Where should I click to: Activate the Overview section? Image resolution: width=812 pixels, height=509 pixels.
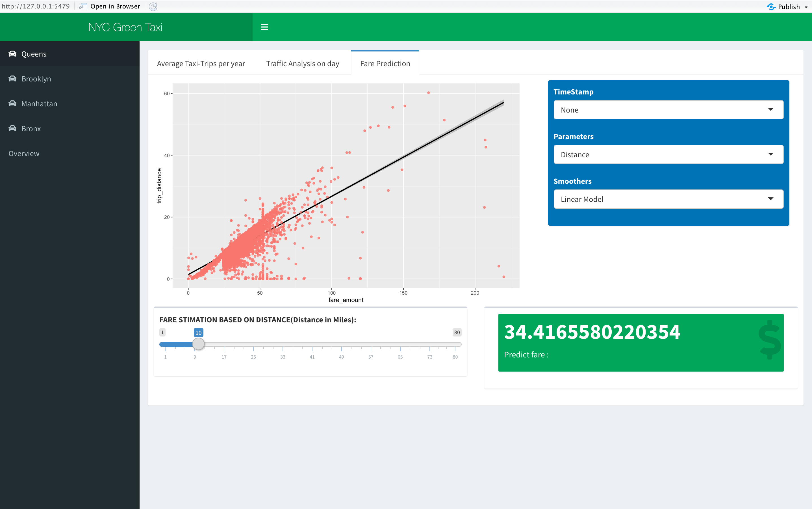tap(24, 153)
